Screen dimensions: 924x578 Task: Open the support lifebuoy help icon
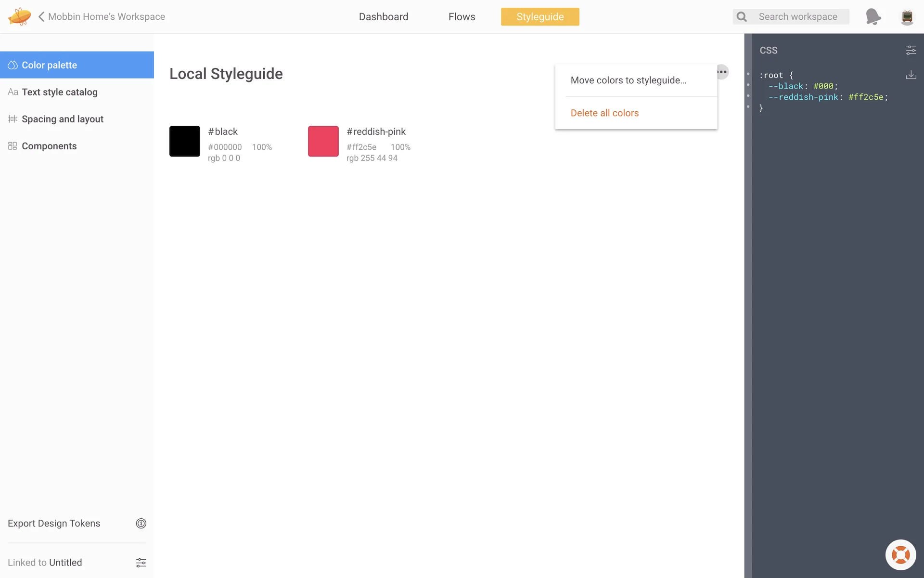point(900,555)
